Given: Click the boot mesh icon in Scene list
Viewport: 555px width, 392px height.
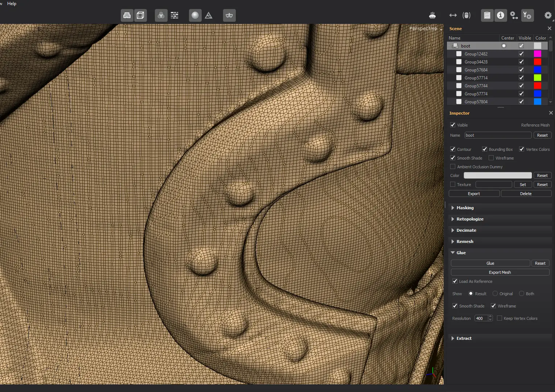Looking at the screenshot, I should (x=455, y=46).
